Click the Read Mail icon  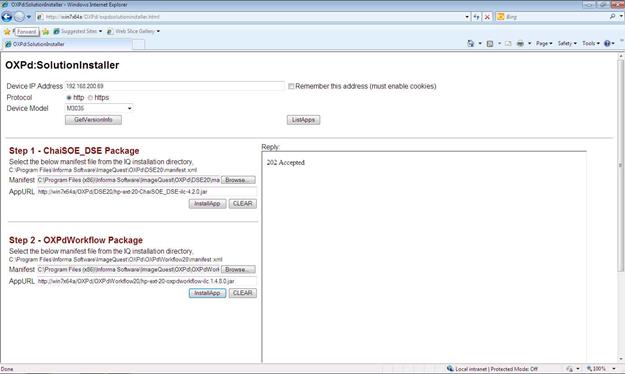pos(508,43)
